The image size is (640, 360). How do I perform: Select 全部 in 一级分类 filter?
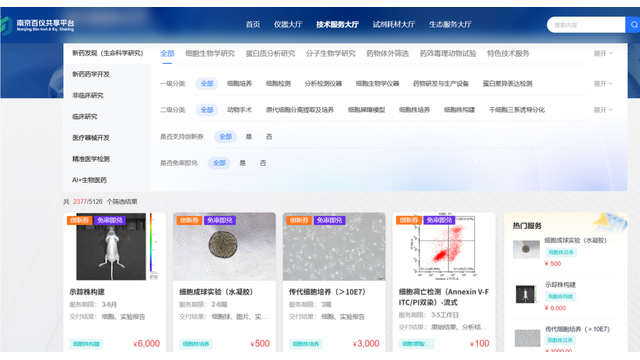tap(207, 84)
